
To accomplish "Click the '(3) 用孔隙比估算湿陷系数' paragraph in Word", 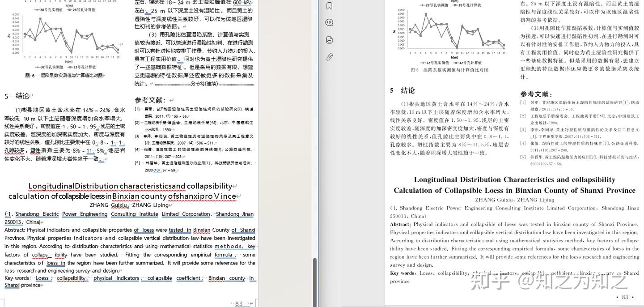I will pyautogui.click(x=194, y=59).
